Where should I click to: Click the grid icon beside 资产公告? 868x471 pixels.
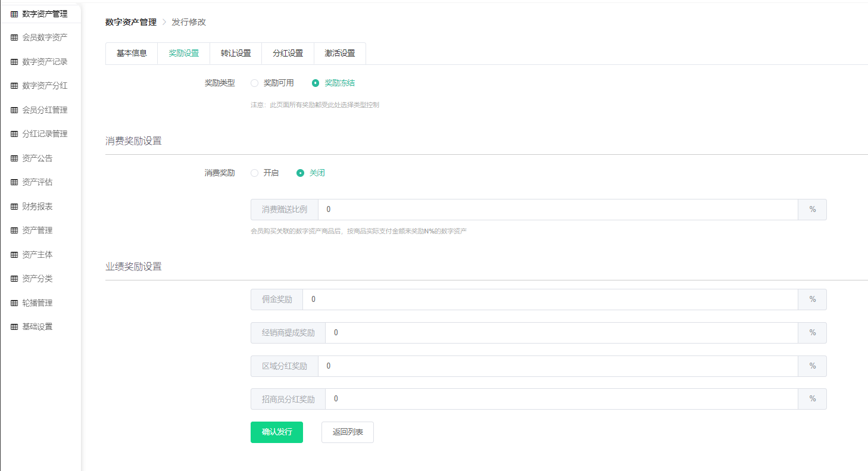click(14, 158)
